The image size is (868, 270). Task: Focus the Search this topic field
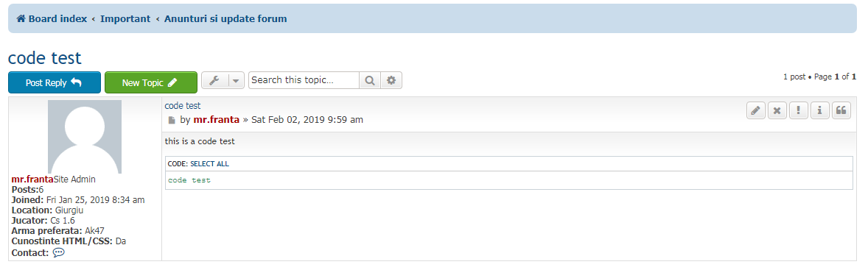[x=304, y=80]
